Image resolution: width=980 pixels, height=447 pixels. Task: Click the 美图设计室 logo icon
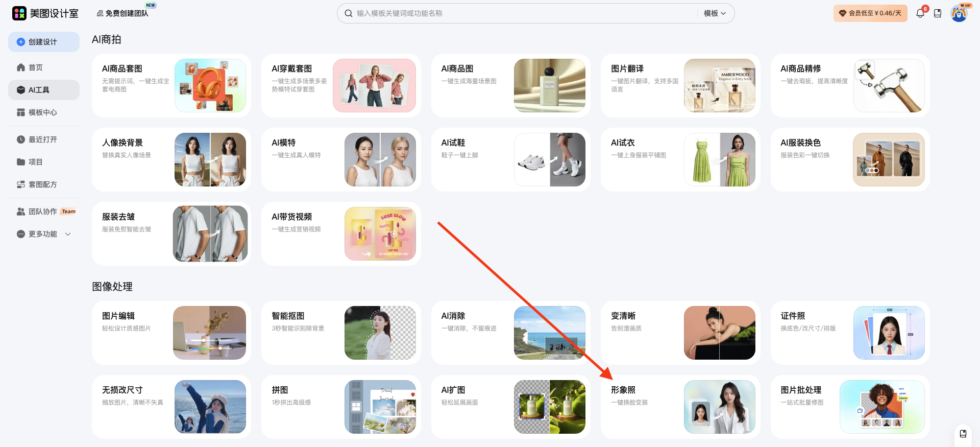[x=19, y=13]
